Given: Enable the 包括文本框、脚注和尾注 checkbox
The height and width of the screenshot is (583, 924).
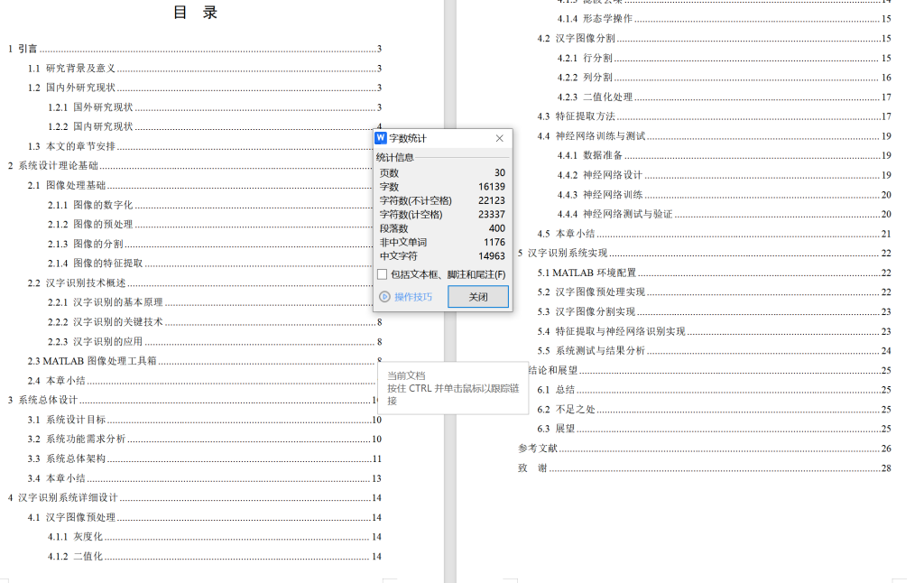Looking at the screenshot, I should pos(383,275).
